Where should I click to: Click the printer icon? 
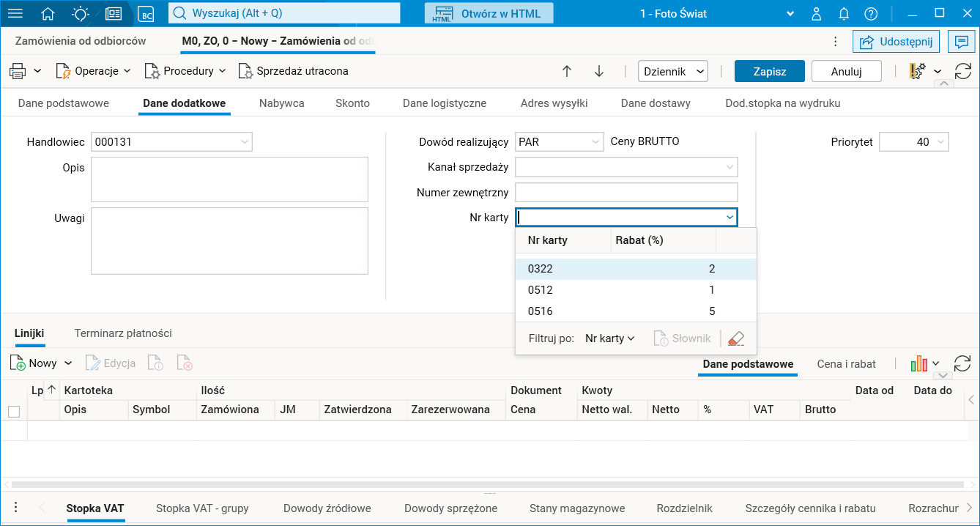point(18,71)
